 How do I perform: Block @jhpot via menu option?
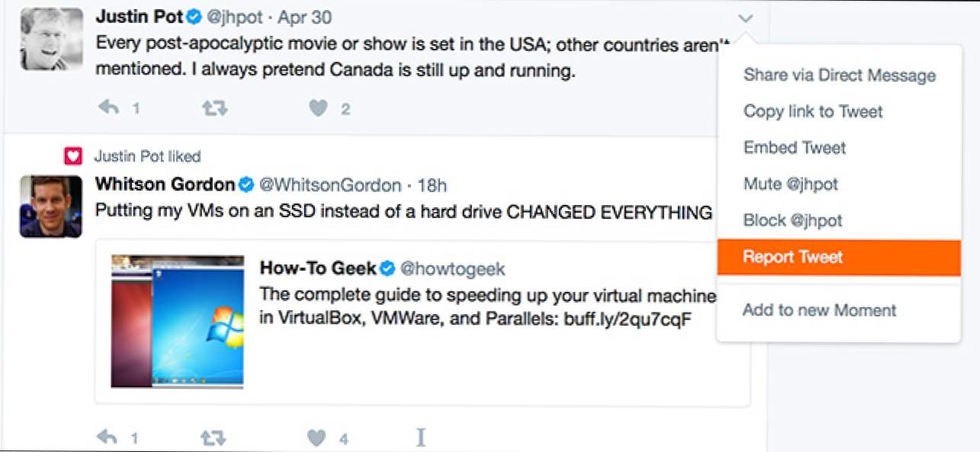[792, 220]
